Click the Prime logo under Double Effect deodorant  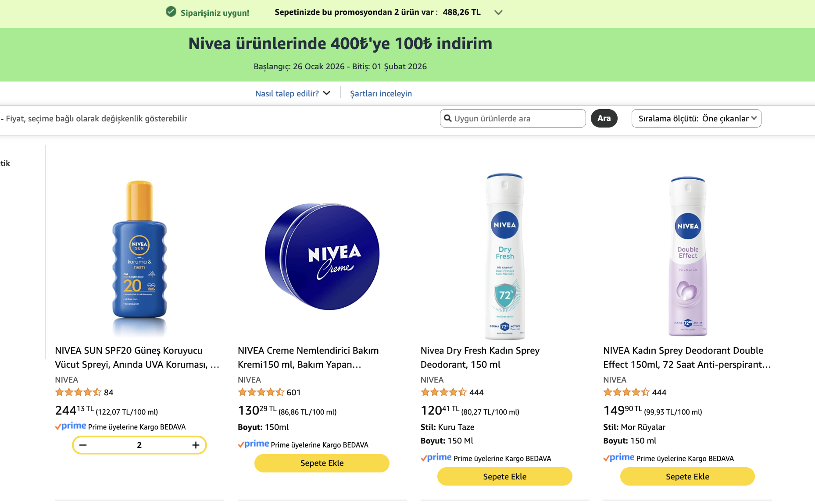pos(619,458)
